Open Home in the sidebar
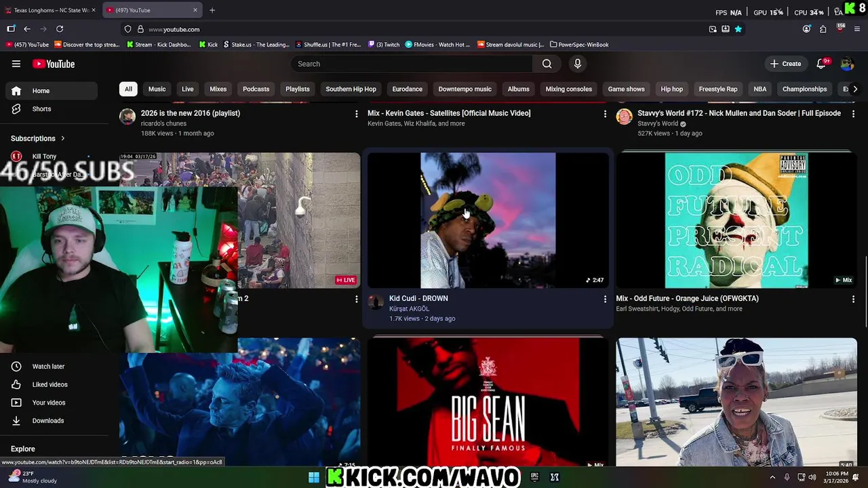 [x=52, y=91]
